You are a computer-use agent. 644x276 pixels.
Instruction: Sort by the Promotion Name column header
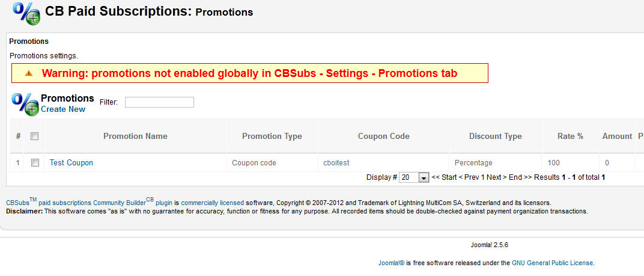click(135, 136)
